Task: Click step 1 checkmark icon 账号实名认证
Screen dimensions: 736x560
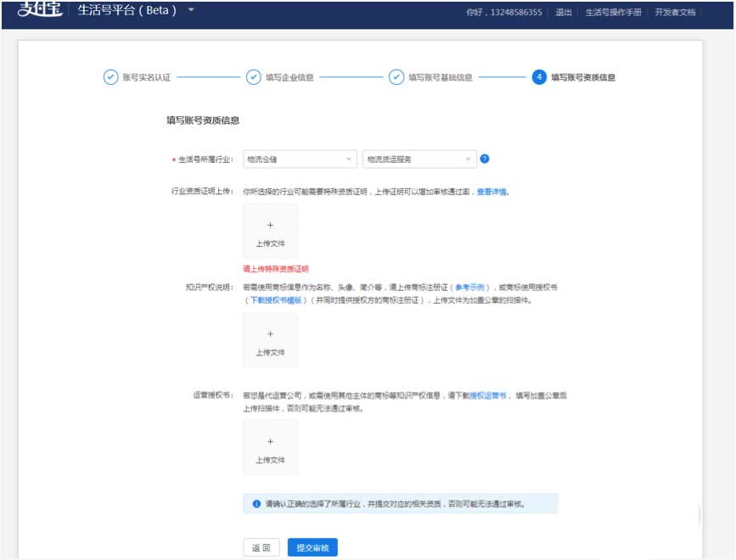Action: point(110,77)
